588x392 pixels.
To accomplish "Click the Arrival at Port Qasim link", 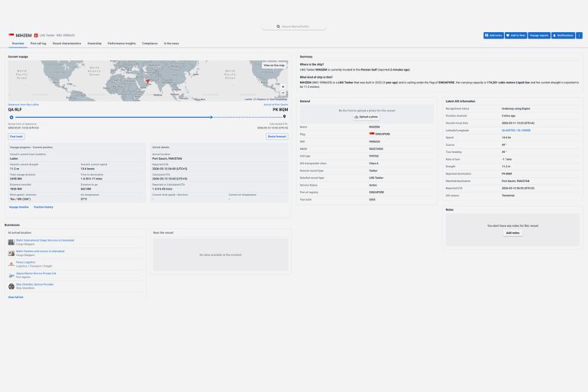I will (276, 105).
